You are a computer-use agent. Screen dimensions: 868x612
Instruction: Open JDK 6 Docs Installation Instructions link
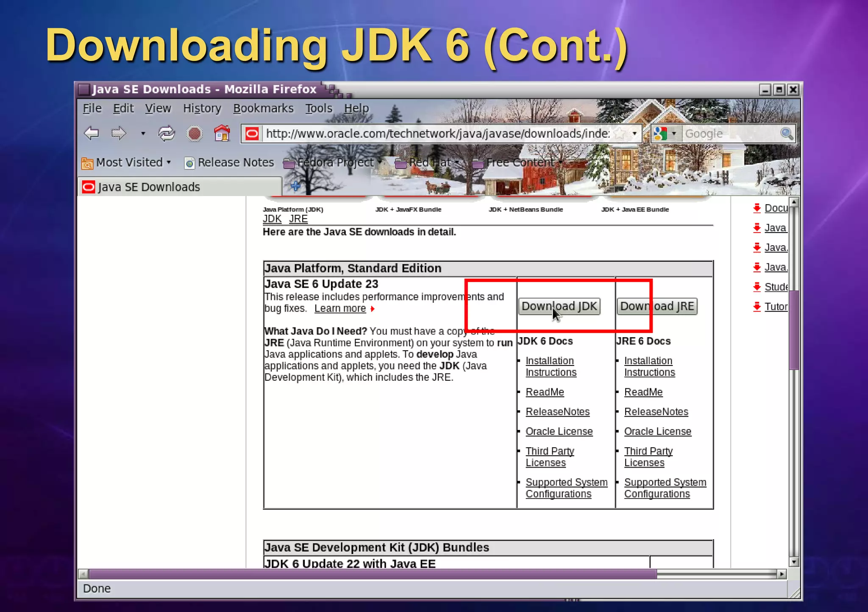pyautogui.click(x=551, y=366)
